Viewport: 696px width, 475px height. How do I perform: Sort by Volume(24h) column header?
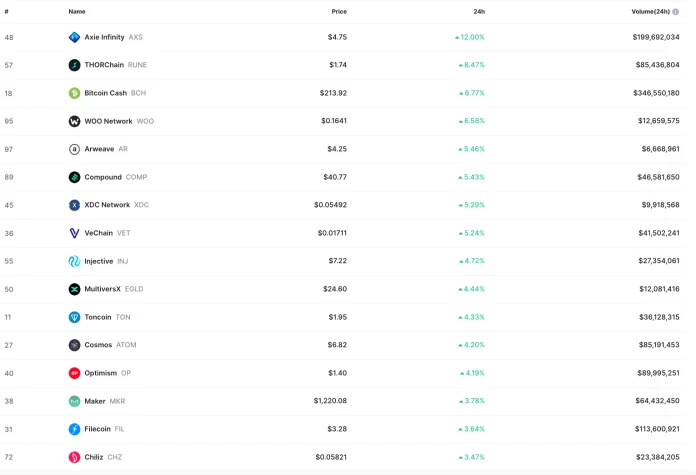click(650, 12)
